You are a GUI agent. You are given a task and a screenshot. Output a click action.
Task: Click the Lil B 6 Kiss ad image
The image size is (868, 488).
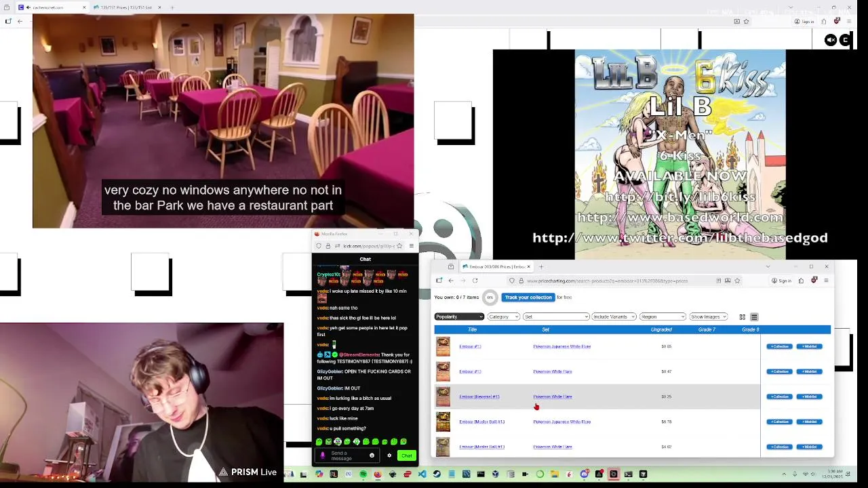(680, 155)
